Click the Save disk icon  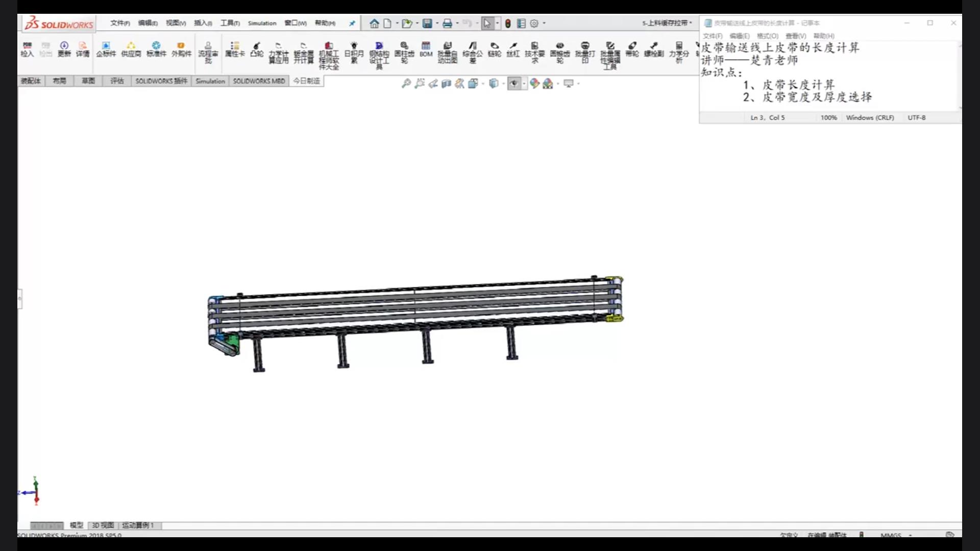(x=428, y=23)
